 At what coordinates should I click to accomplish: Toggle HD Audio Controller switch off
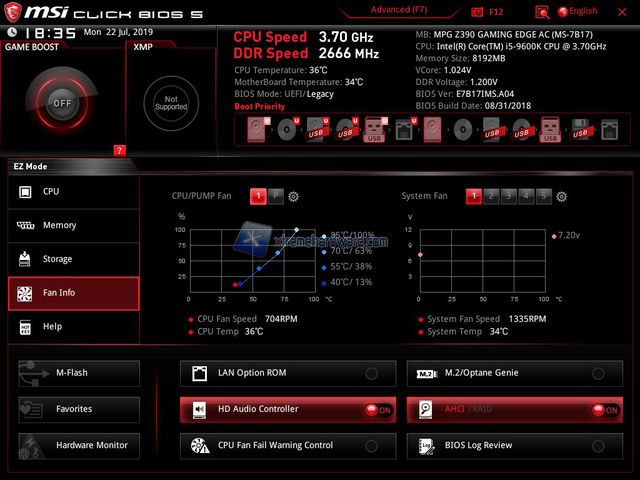378,409
